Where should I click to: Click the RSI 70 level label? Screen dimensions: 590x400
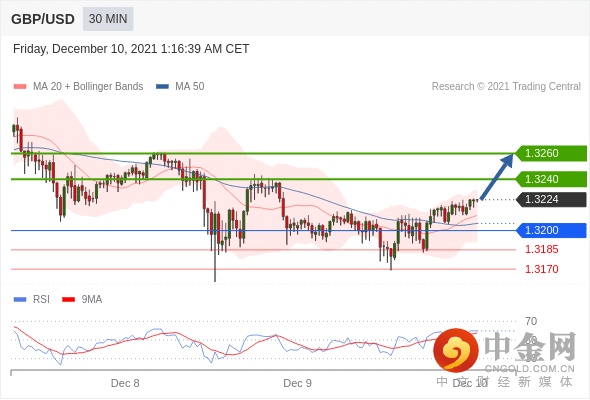point(531,321)
